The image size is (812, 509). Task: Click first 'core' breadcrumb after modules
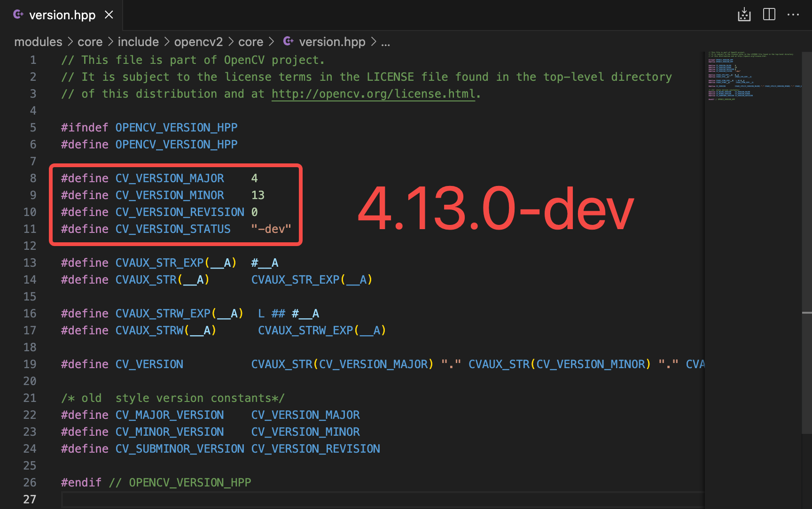pos(90,42)
